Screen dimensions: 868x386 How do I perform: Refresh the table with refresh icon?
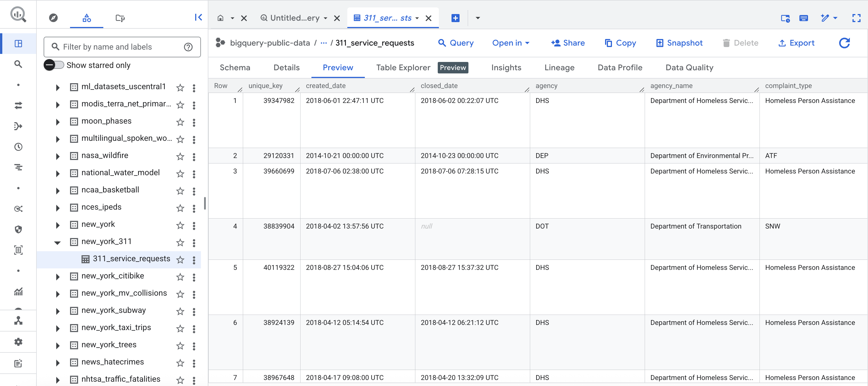point(844,43)
